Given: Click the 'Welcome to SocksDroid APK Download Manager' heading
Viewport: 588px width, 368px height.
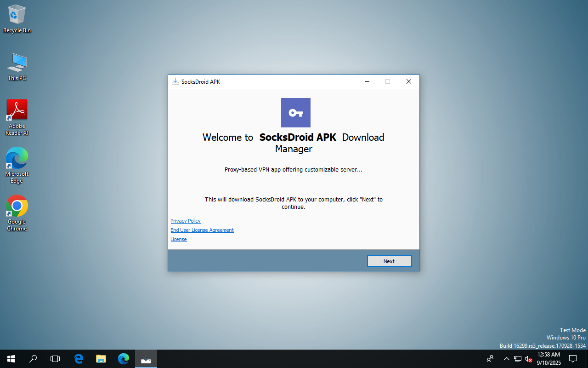Looking at the screenshot, I should tap(294, 143).
